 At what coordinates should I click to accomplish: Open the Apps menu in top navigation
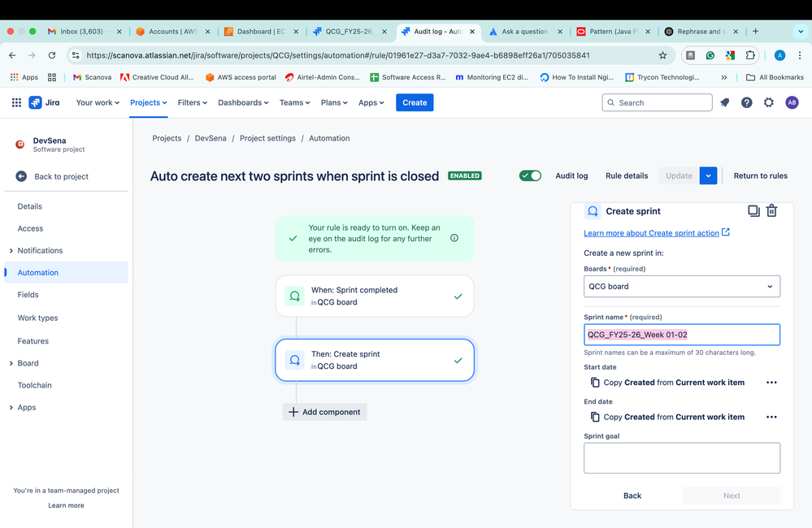371,102
